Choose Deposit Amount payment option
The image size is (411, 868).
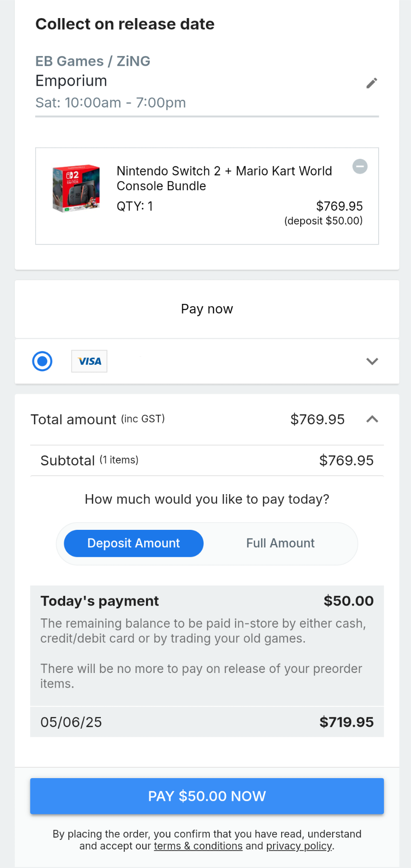coord(134,543)
